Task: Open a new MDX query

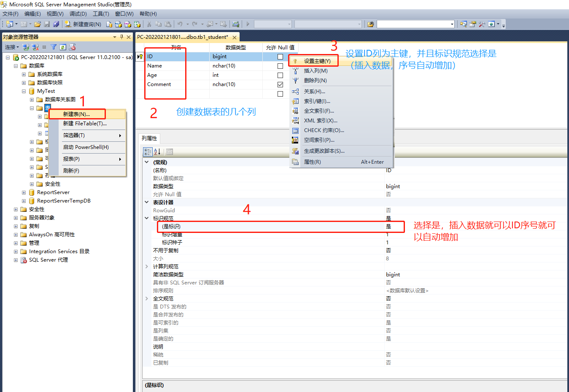Action: [118, 24]
